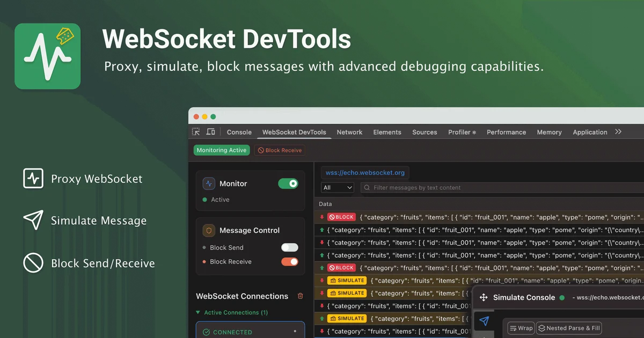Click the Monitoring Active green button
This screenshot has width=644, height=338.
[222, 150]
